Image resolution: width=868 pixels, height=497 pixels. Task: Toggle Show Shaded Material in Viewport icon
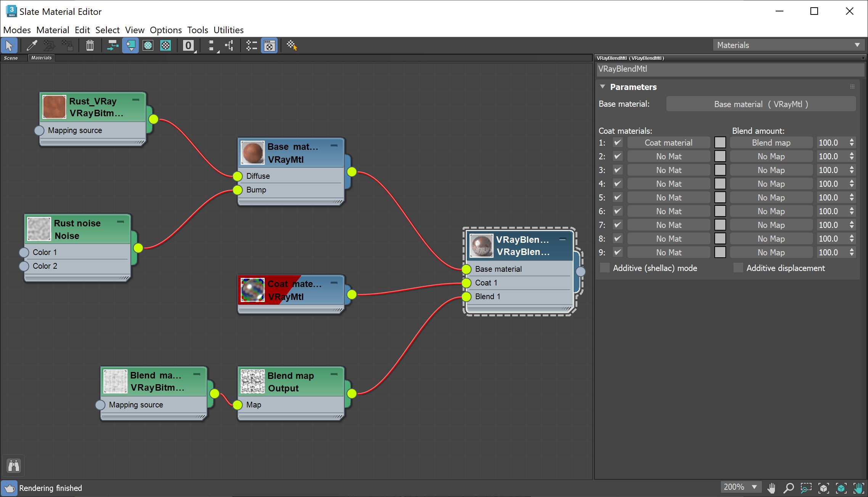[130, 45]
